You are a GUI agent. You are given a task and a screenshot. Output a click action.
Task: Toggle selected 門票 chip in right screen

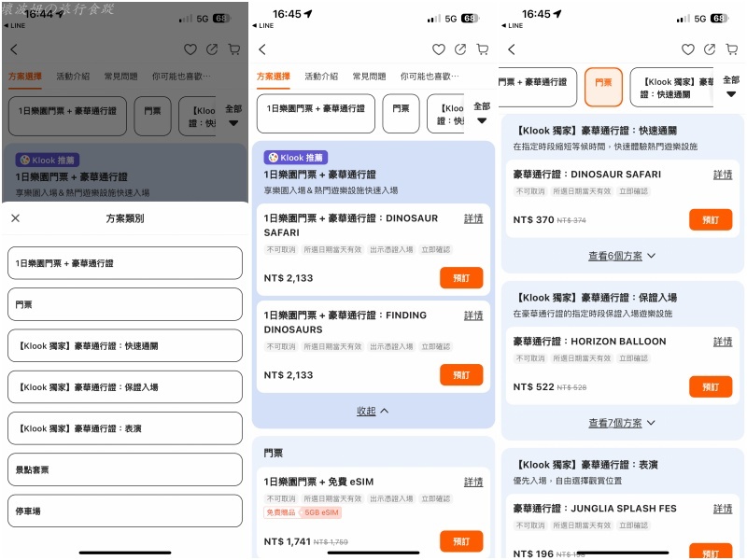pos(603,87)
